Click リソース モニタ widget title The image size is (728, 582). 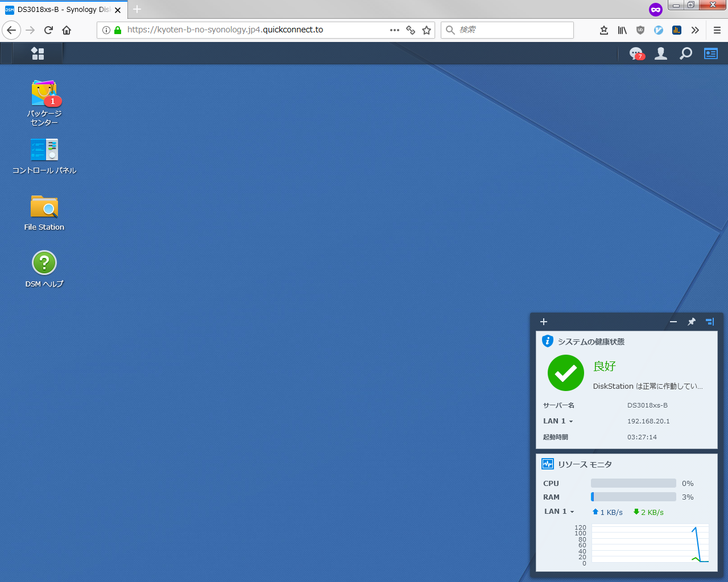point(585,464)
